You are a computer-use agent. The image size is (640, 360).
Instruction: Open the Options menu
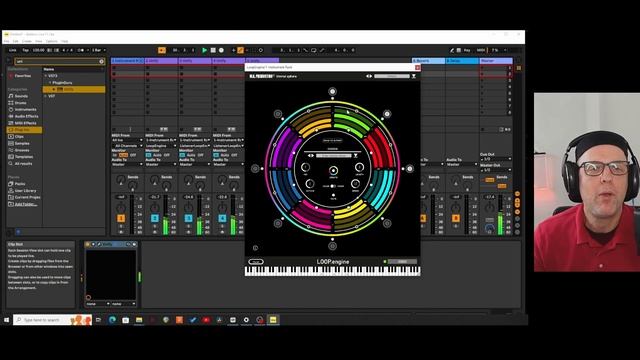click(52, 41)
